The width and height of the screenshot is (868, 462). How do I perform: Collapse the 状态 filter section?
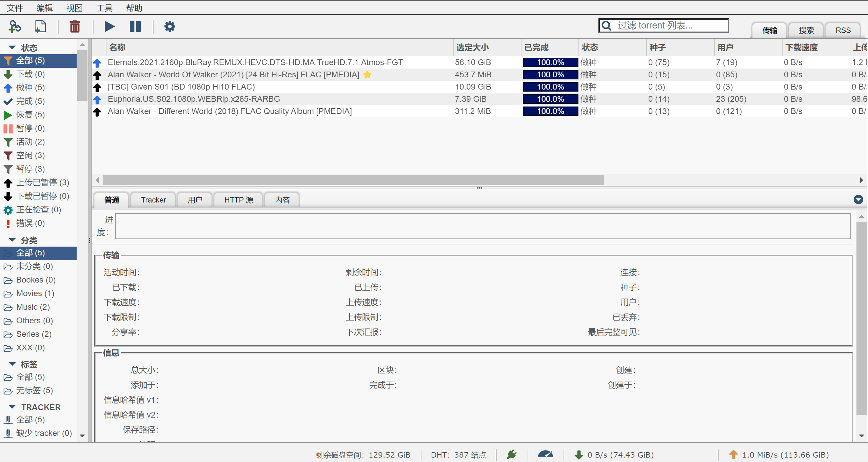tap(13, 47)
